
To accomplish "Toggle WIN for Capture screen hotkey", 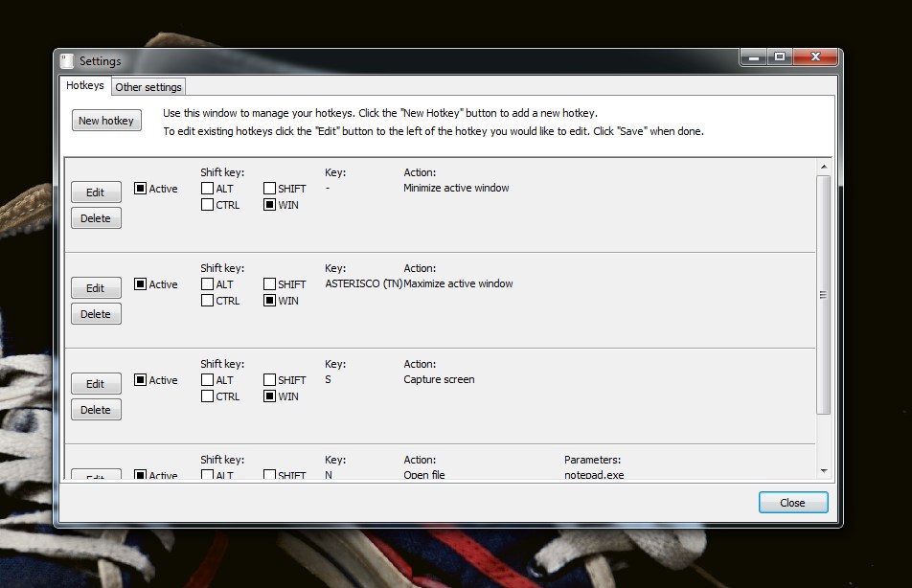I will coord(269,396).
